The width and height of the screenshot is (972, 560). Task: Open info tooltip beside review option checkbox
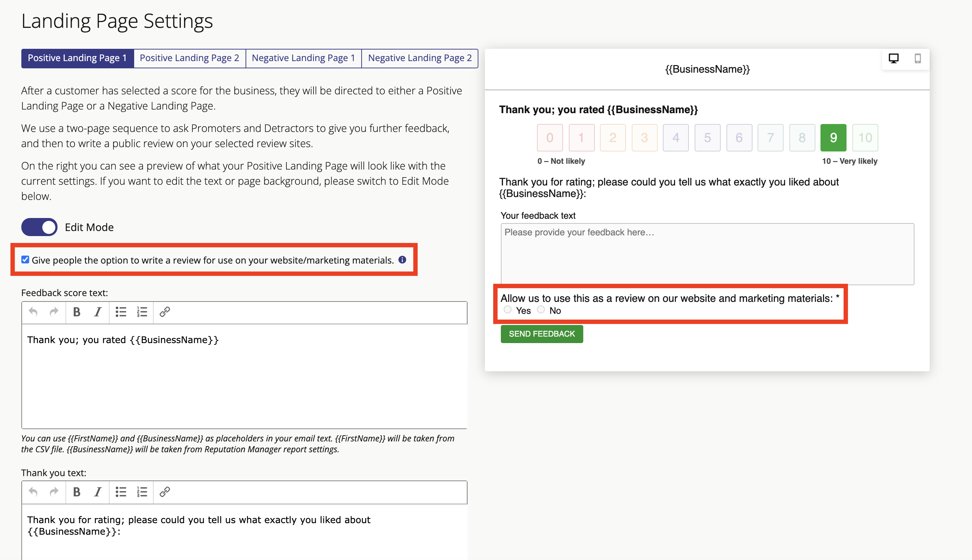pyautogui.click(x=402, y=260)
